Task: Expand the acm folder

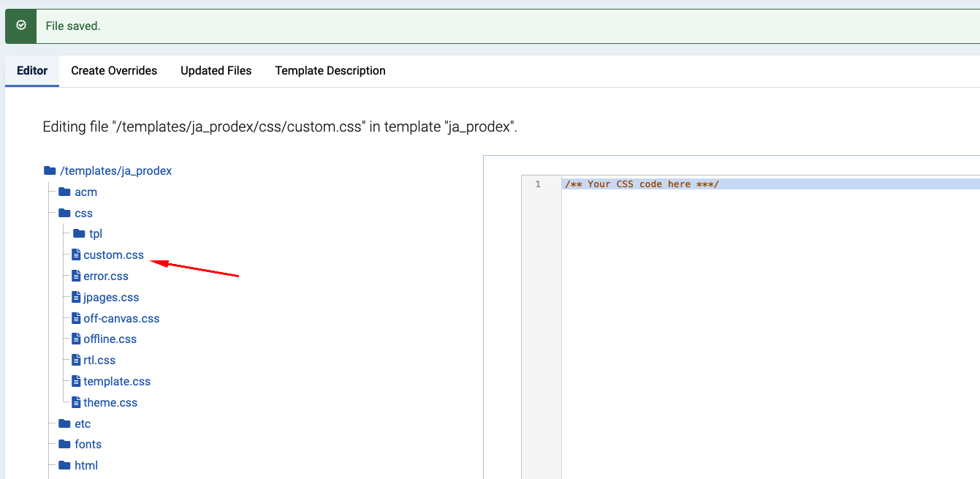Action: [86, 192]
